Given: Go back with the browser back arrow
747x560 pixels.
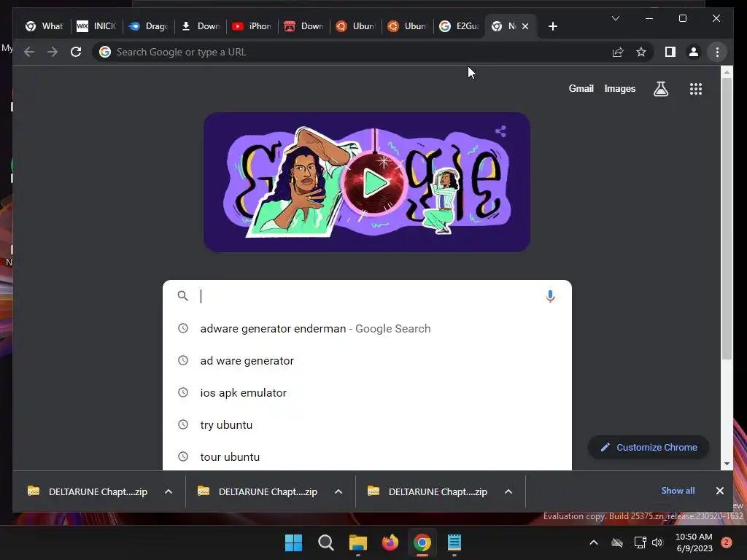Looking at the screenshot, I should pos(29,52).
